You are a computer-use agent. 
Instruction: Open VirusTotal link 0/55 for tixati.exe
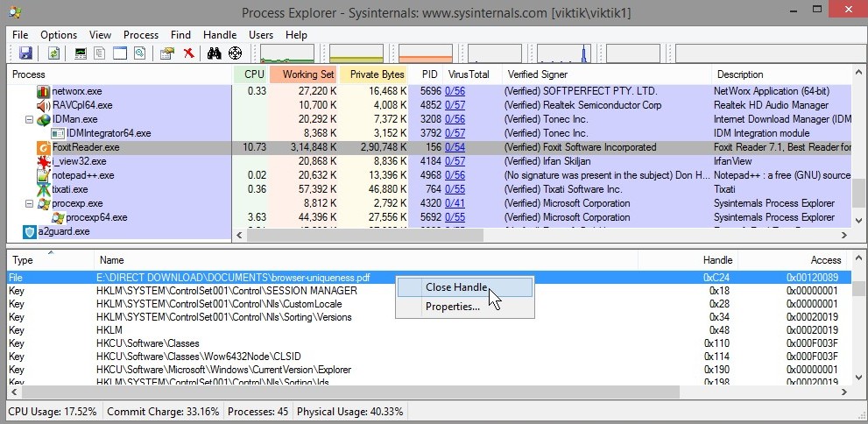(x=455, y=189)
